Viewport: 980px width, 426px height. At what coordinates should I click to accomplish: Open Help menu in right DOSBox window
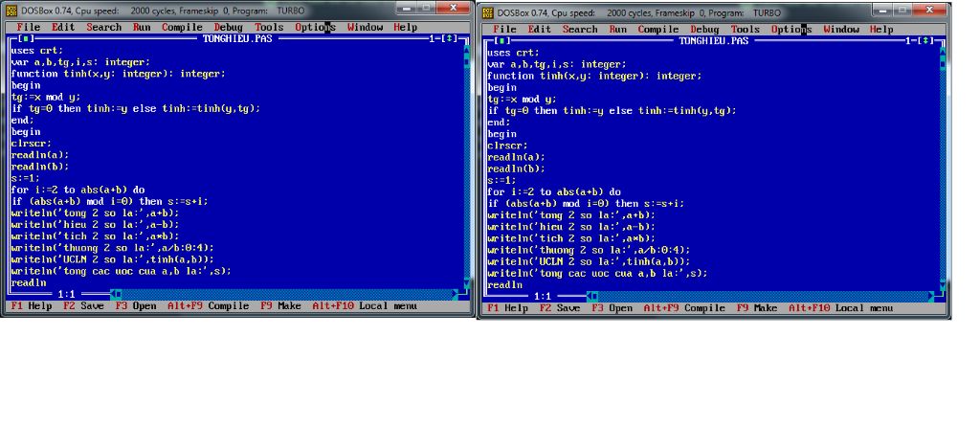pos(881,30)
